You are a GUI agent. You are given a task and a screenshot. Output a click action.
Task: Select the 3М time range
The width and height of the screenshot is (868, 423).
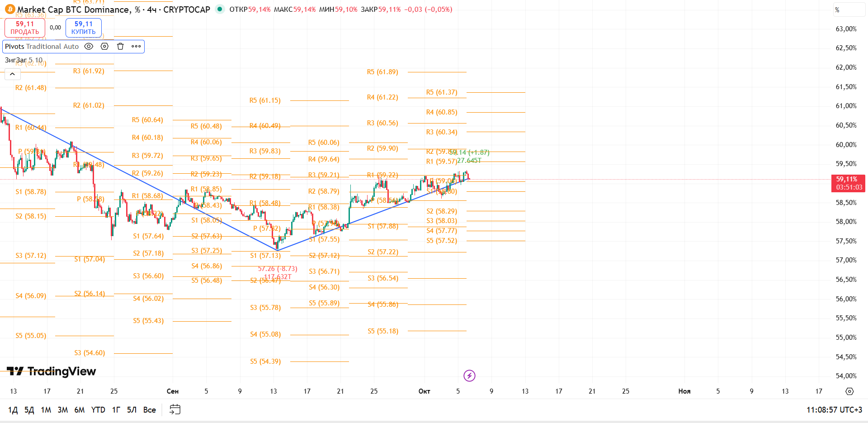click(x=62, y=410)
